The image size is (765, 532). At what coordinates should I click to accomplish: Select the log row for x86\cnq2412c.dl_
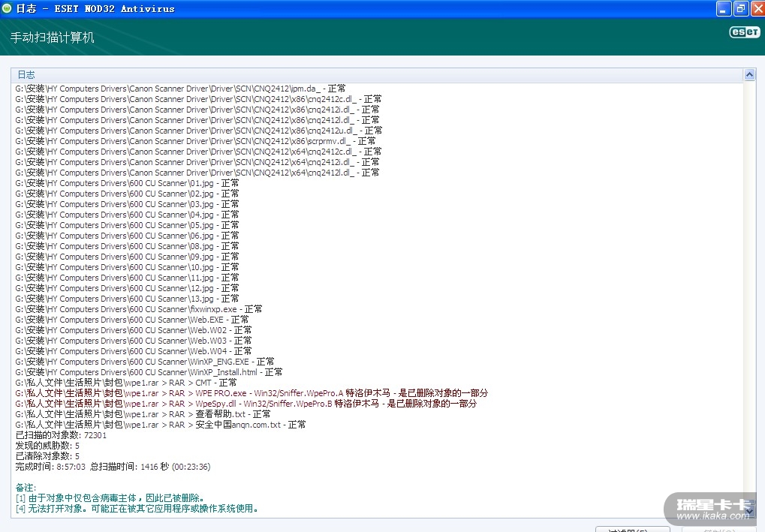198,99
